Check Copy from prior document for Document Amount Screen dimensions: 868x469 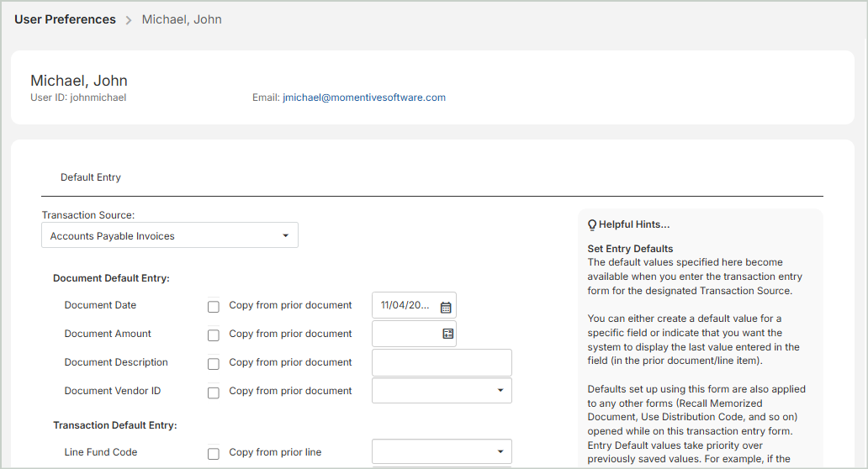pos(214,335)
